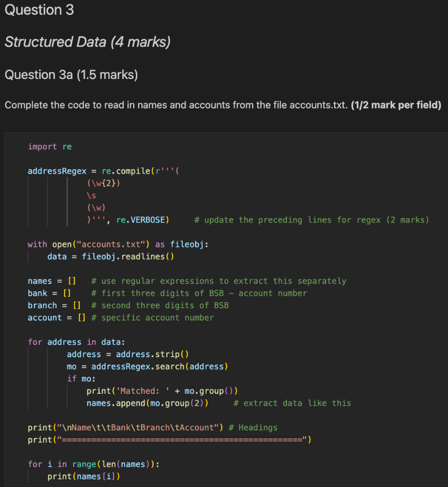The height and width of the screenshot is (487, 448).
Task: Click the 'with open("accounts.txt")' line
Action: (x=118, y=244)
